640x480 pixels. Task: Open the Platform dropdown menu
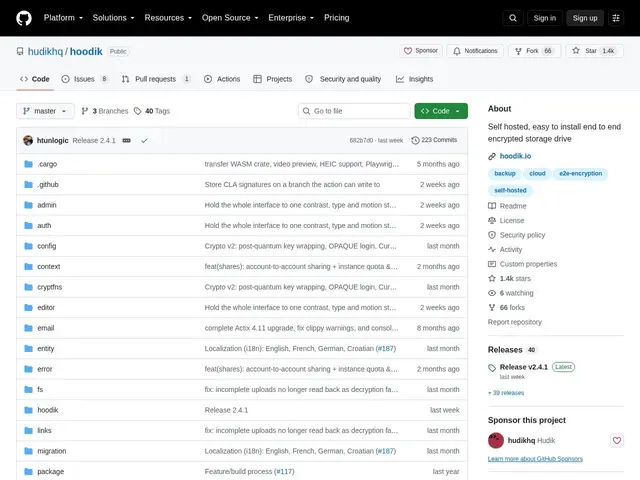(63, 18)
